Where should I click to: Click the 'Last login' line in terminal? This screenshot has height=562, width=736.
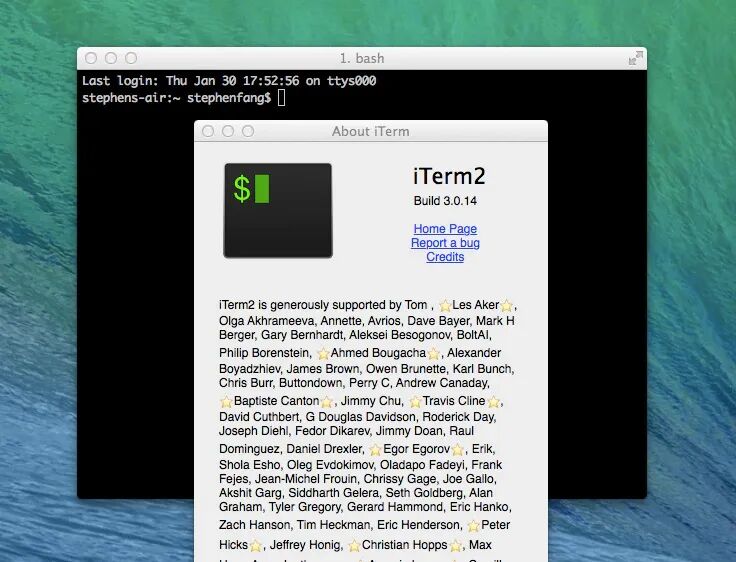(229, 81)
